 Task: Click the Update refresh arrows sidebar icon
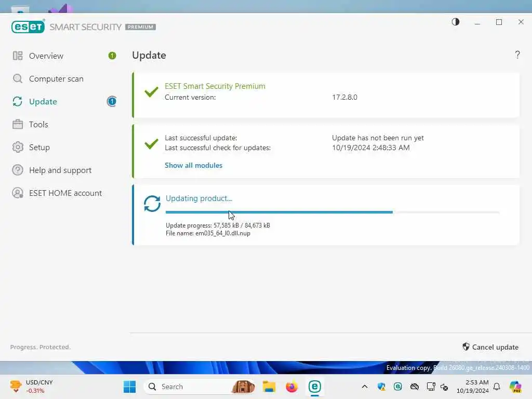[18, 101]
